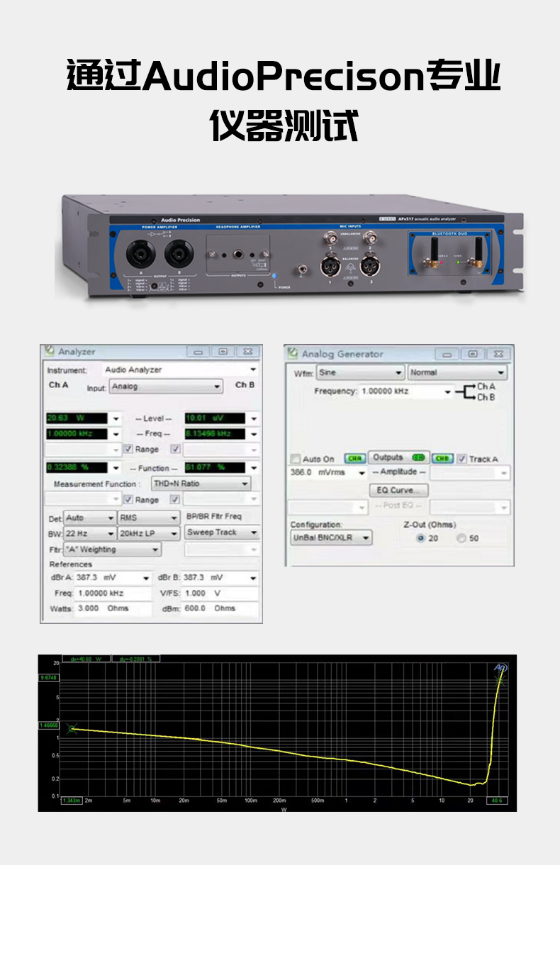Click the Watts field 3.000 Ohms

click(x=113, y=608)
